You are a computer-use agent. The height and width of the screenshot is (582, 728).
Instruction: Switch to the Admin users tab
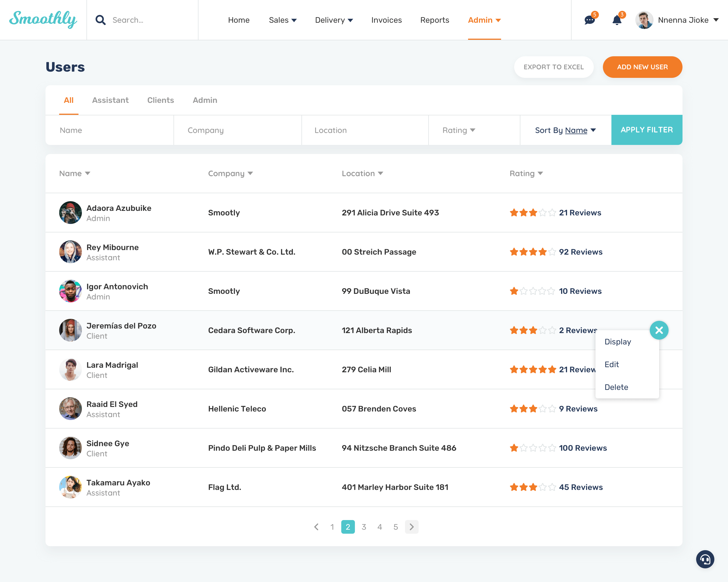(x=205, y=100)
